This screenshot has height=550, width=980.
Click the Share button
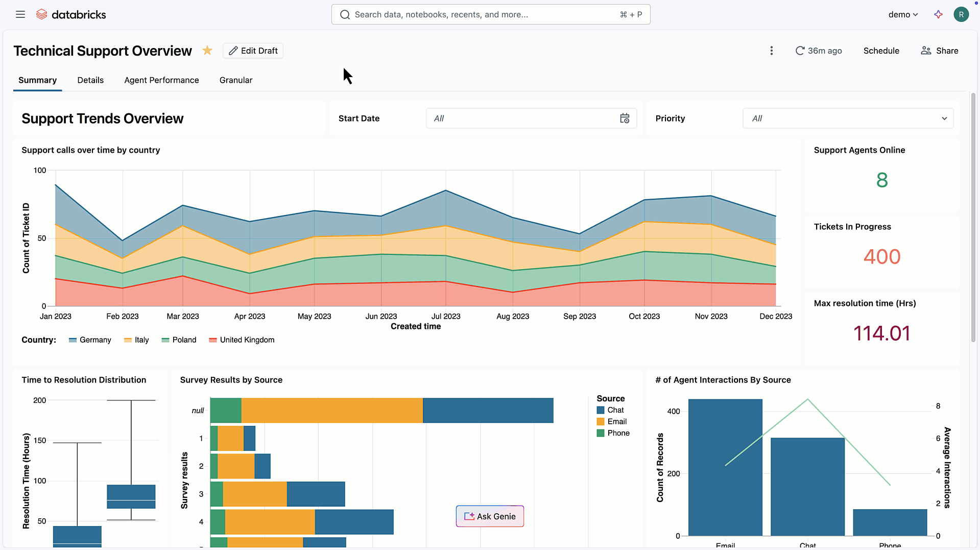click(x=940, y=51)
